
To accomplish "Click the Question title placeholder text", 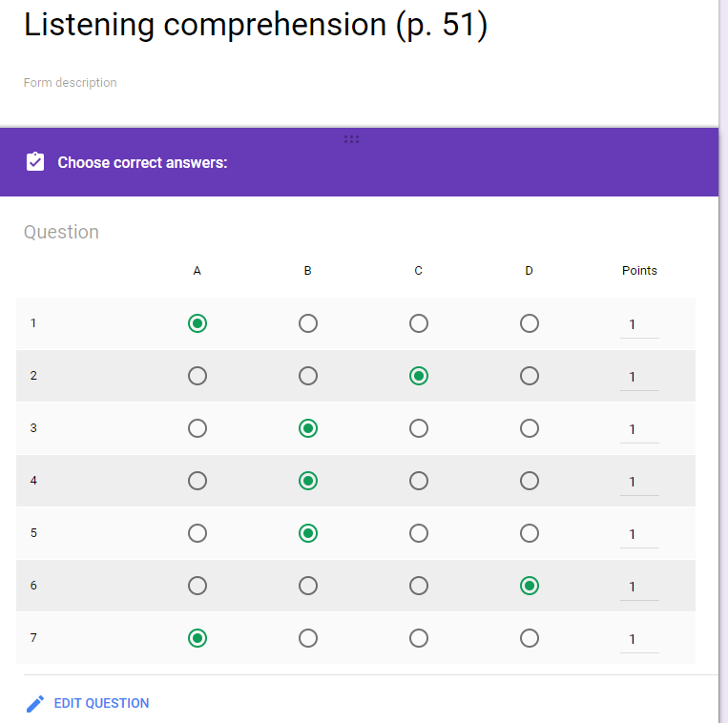I will coord(61,233).
